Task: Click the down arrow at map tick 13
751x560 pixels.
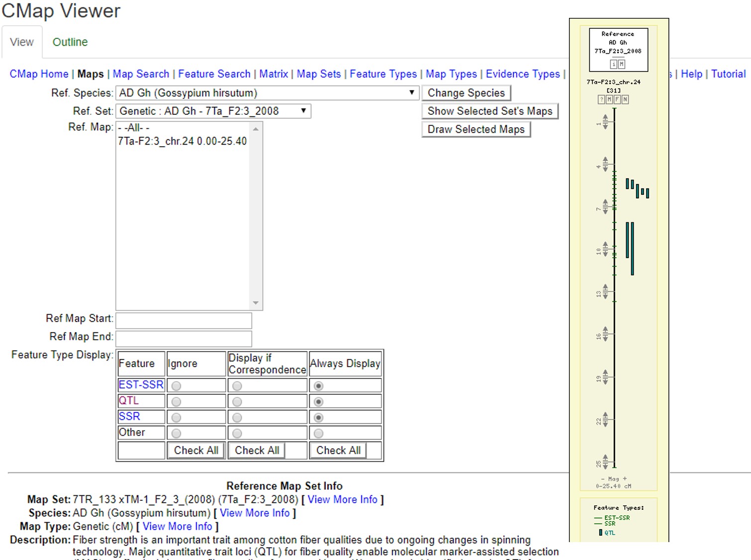Action: coord(605,295)
